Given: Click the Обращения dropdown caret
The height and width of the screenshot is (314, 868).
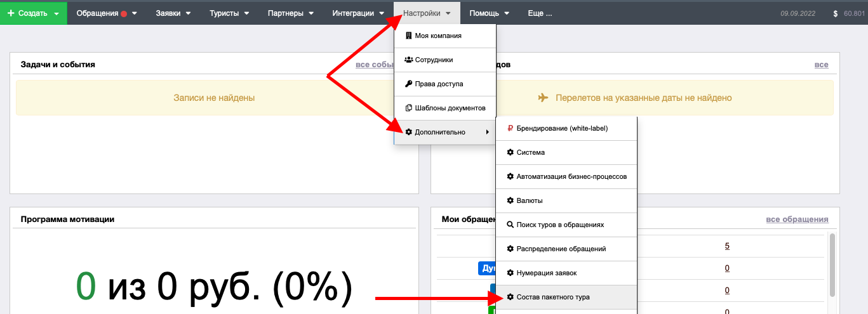Looking at the screenshot, I should point(135,13).
